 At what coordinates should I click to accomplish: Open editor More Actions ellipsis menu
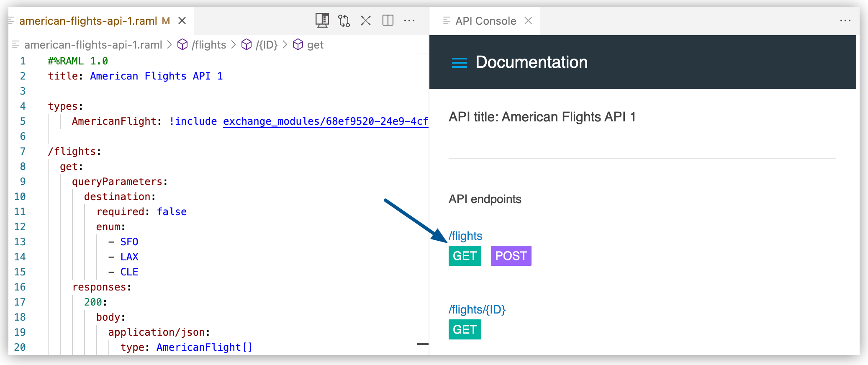pyautogui.click(x=409, y=21)
